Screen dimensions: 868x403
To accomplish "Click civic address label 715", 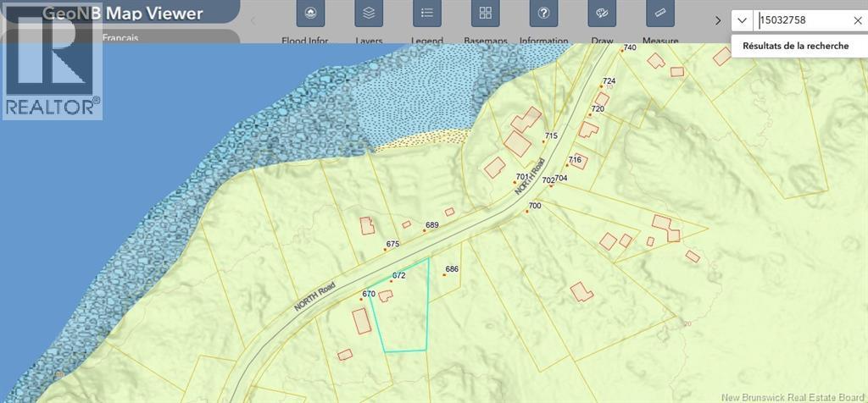I will [551, 135].
